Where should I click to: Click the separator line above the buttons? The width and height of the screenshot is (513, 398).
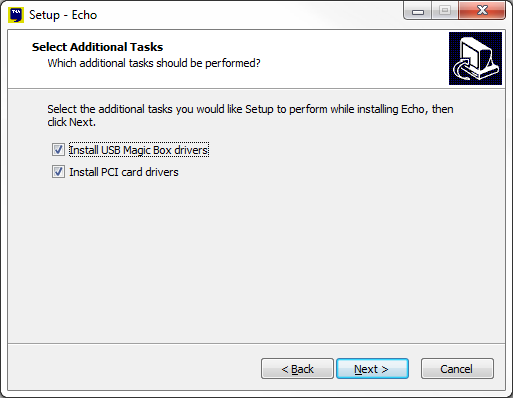(257, 343)
